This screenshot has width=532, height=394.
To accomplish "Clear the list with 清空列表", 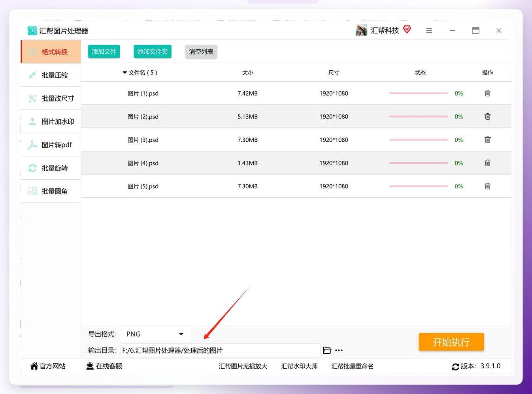I will coord(201,52).
